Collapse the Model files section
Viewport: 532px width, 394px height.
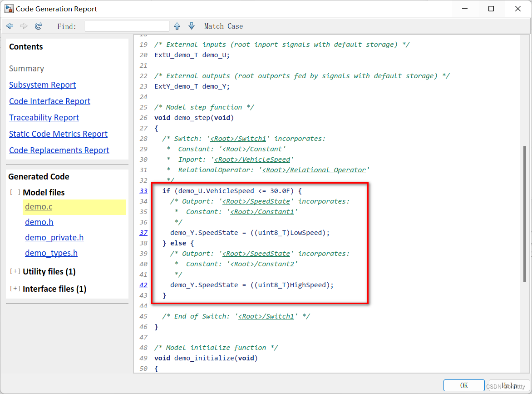15,192
